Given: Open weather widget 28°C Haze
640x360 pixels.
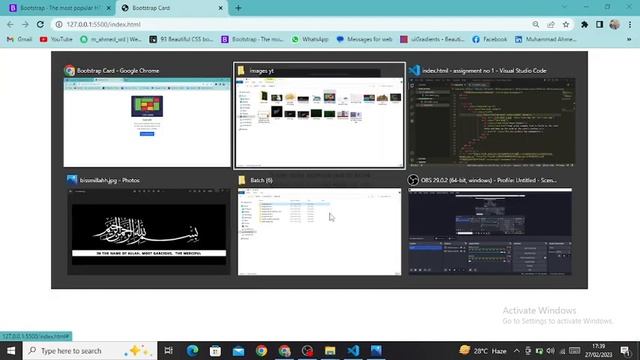Looking at the screenshot, I should [483, 351].
